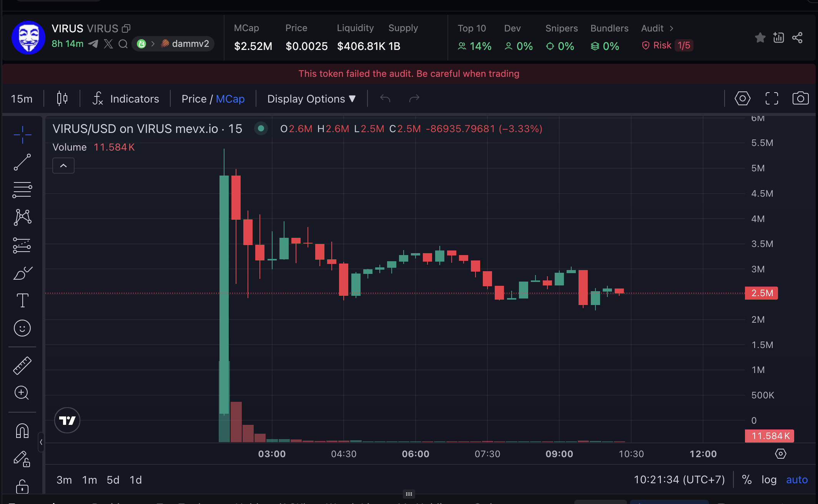Expand the Display Options dropdown
Viewport: 818px width, 504px height.
[311, 99]
